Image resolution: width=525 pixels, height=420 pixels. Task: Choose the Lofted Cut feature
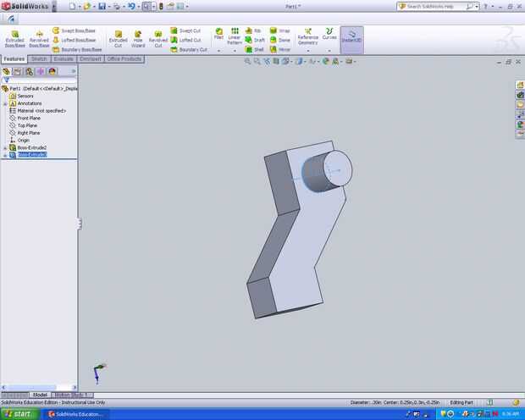185,40
